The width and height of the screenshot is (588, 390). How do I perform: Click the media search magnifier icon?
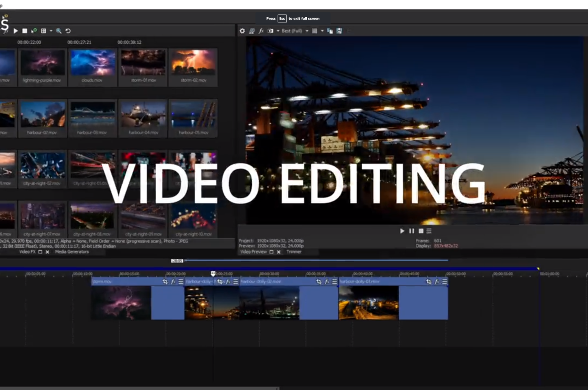[x=59, y=31]
